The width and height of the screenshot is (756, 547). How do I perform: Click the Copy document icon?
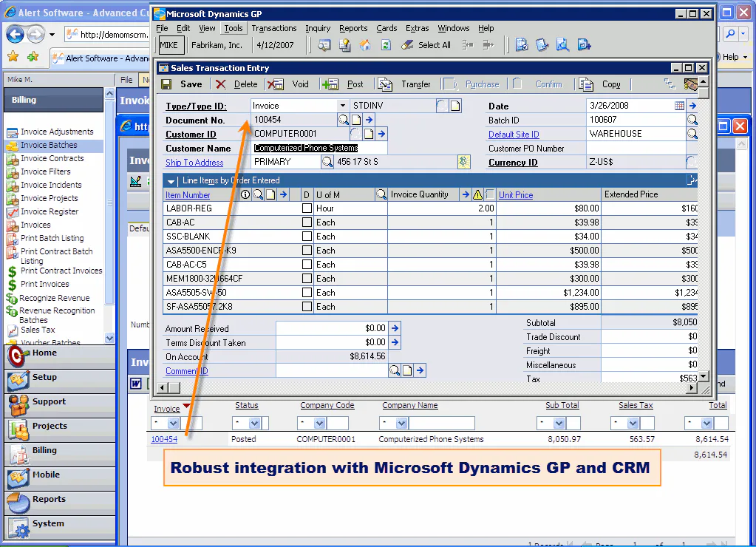click(587, 84)
